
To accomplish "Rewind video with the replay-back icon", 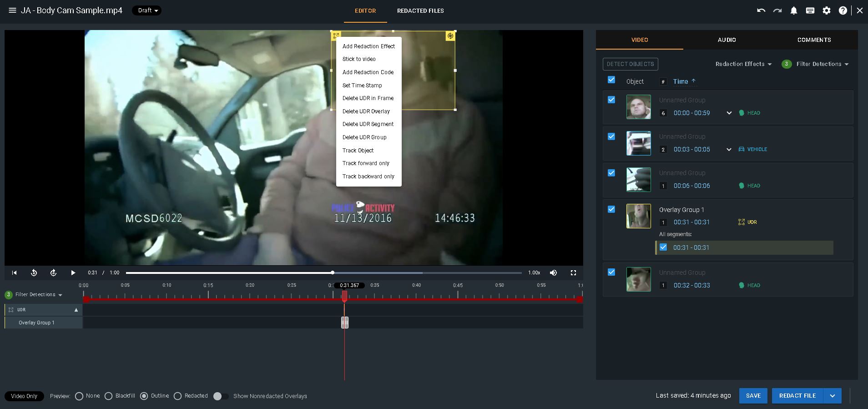I will [x=34, y=273].
